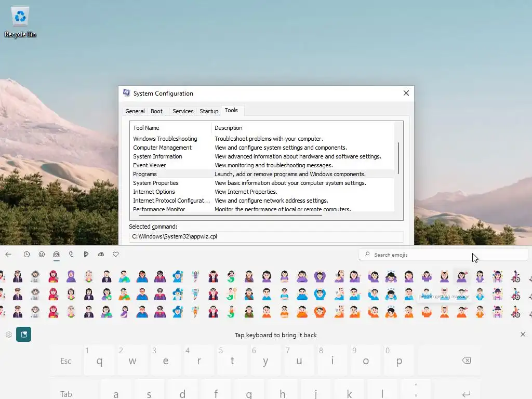The height and width of the screenshot is (399, 532).
Task: Insert the orange arms-overhead OK gesture emoji
Action: click(x=320, y=312)
